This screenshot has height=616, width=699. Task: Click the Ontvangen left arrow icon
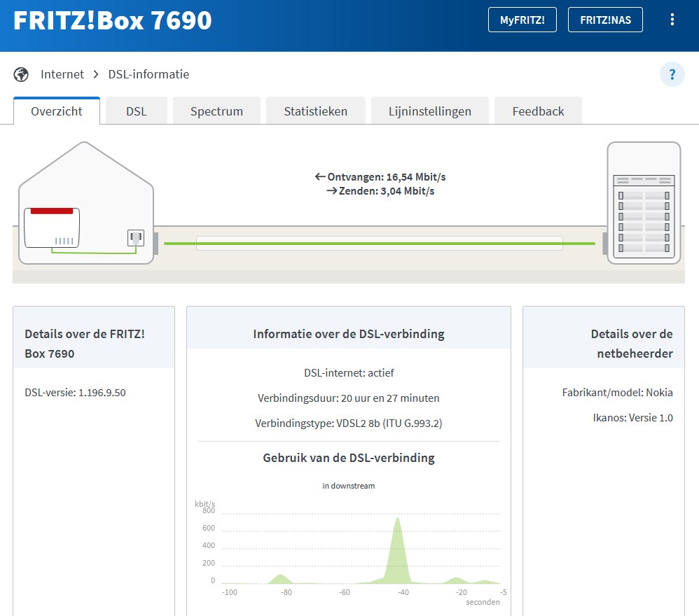point(320,177)
